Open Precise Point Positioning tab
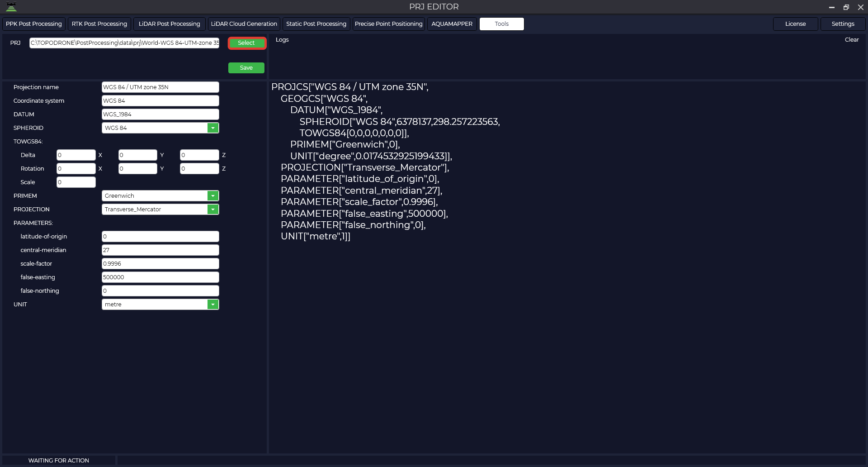868x467 pixels. (x=389, y=24)
